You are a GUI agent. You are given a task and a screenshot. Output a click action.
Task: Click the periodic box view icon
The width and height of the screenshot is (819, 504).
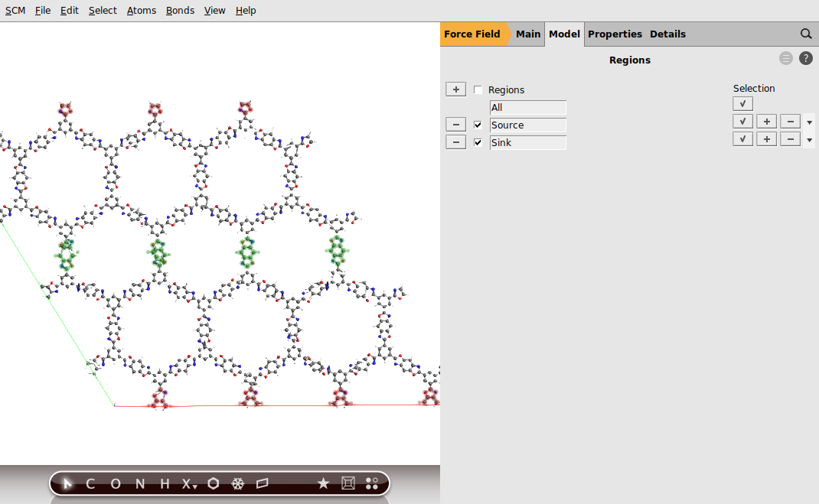pos(348,483)
